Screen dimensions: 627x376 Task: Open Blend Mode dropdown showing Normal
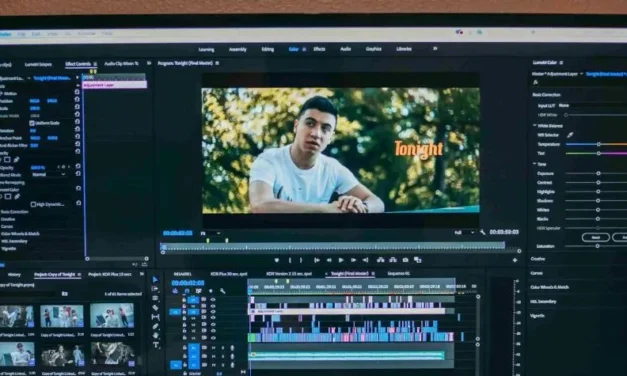[48, 174]
